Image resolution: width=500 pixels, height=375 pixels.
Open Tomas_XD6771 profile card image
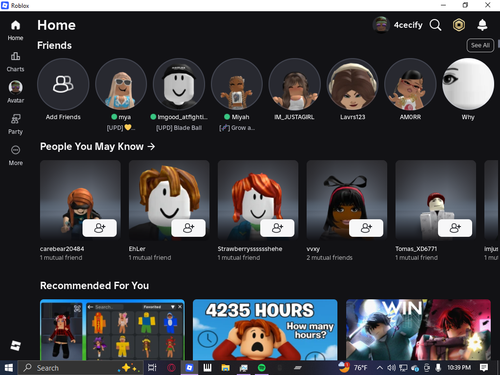point(436,200)
